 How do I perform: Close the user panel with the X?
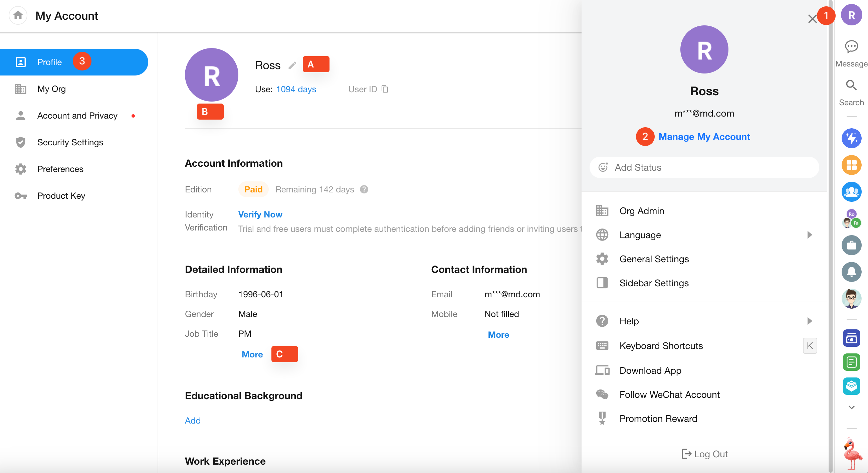(812, 19)
